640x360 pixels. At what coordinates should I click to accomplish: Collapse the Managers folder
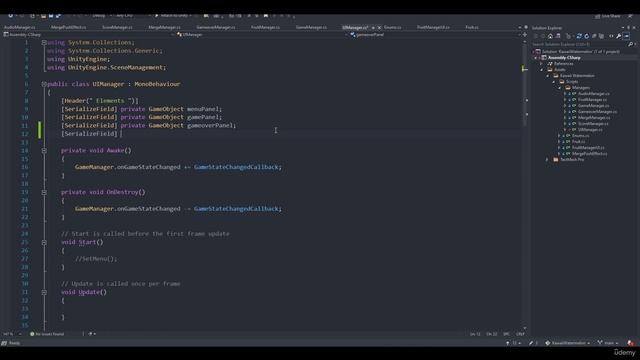pyautogui.click(x=560, y=88)
